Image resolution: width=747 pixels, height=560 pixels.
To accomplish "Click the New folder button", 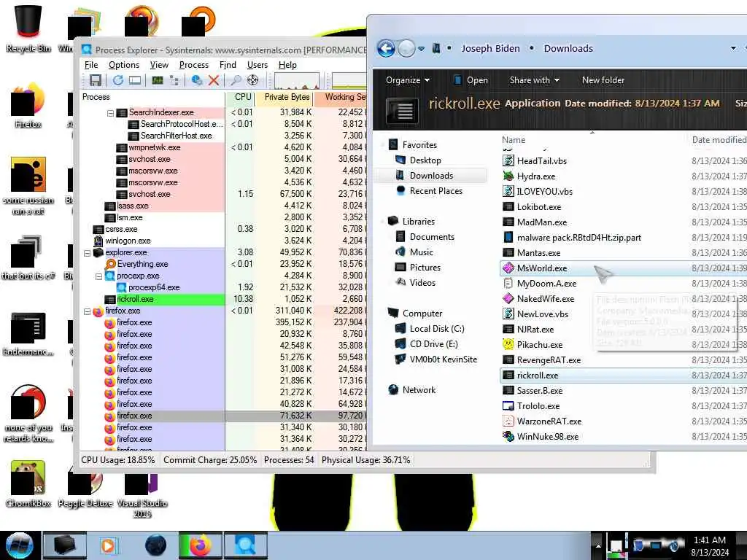I will coord(603,80).
